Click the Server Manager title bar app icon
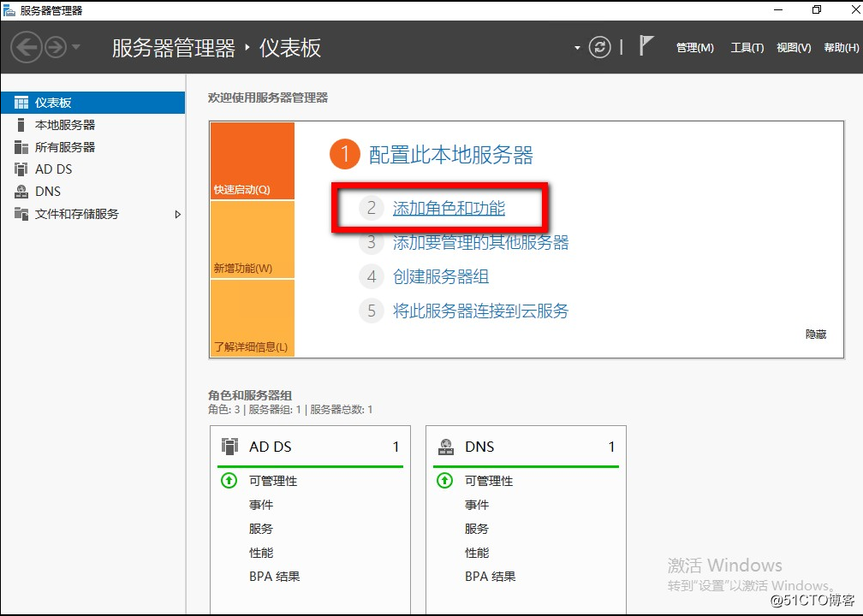 (9, 10)
